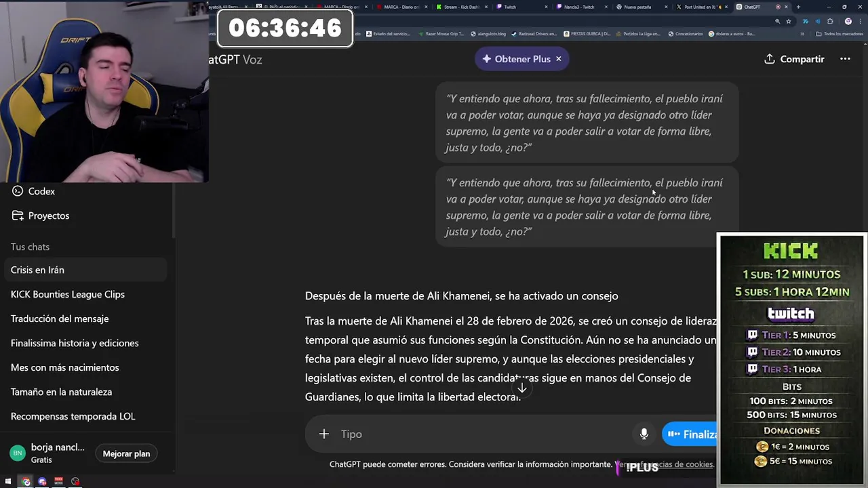Open borja nancl... account menu
868x488 pixels.
pyautogui.click(x=47, y=453)
